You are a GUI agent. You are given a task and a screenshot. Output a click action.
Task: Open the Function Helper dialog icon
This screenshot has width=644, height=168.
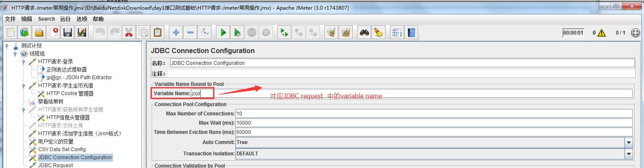(397, 32)
